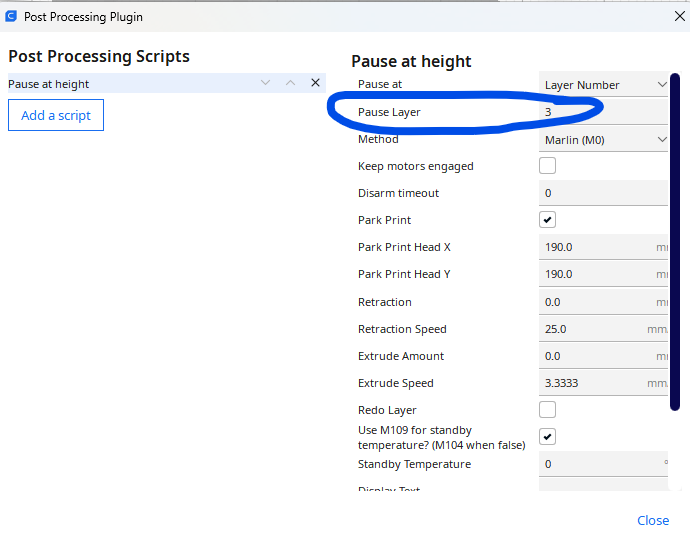Focus the Retraction Speed field
The height and width of the screenshot is (542, 690).
click(x=592, y=329)
